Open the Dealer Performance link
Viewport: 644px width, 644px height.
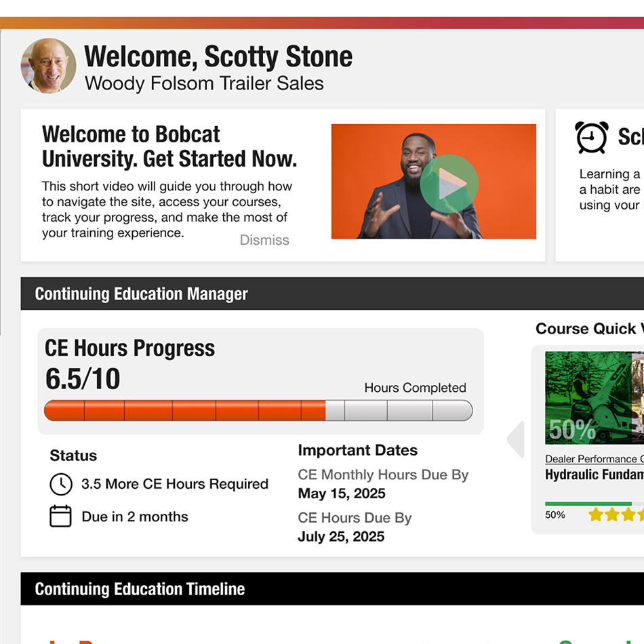[593, 459]
